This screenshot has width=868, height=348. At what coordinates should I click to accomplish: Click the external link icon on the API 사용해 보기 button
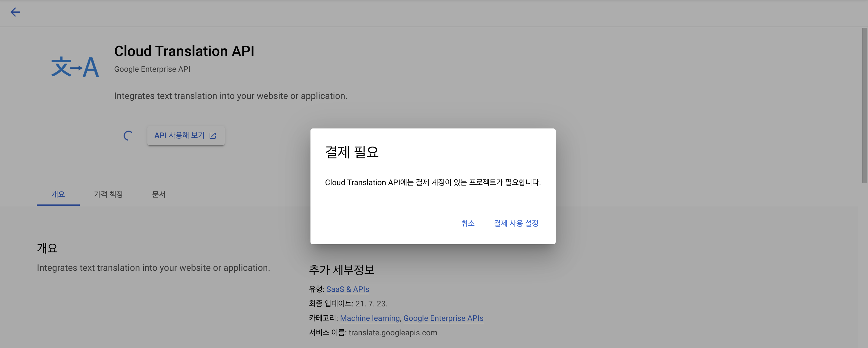click(213, 136)
